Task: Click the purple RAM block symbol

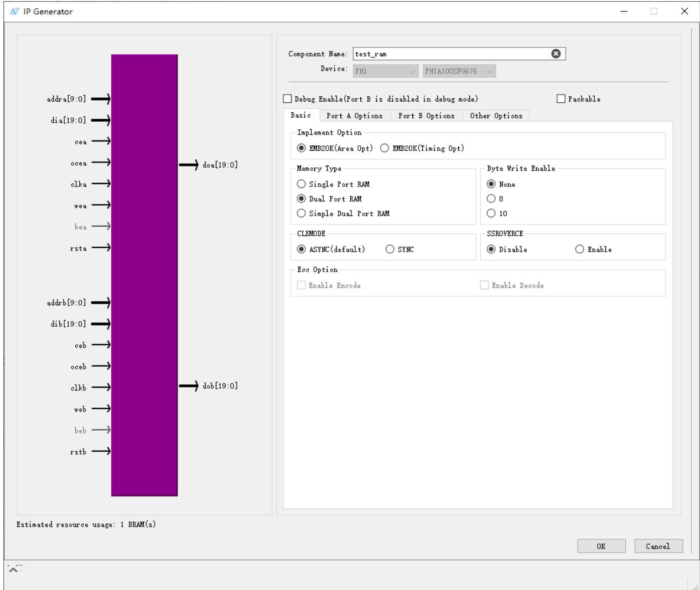Action: (x=144, y=275)
